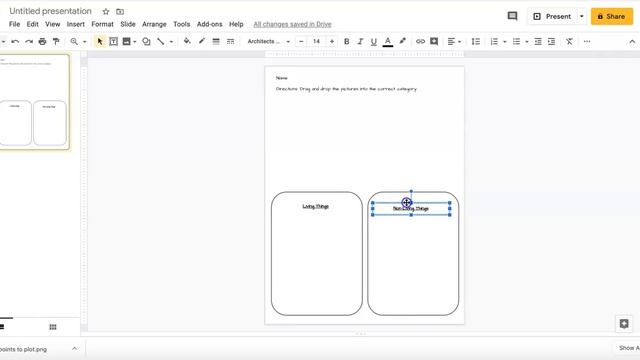Increase font size with plus button
The width and height of the screenshot is (640, 360).
click(x=332, y=42)
